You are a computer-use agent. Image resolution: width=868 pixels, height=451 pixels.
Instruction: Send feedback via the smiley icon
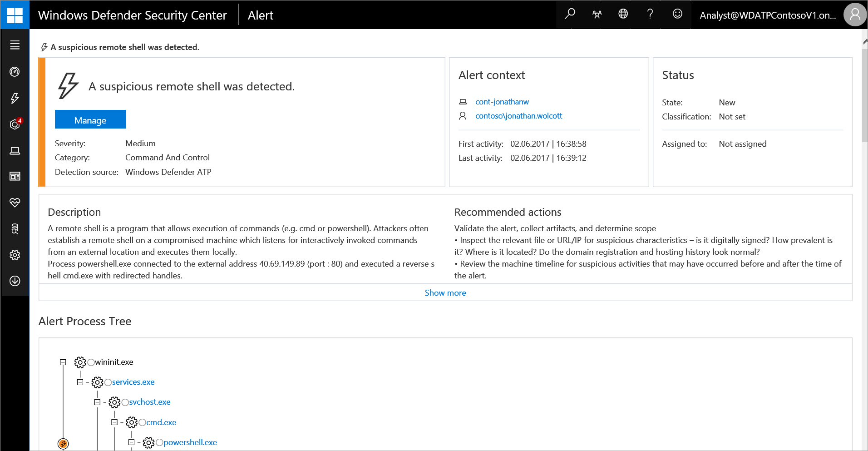point(677,15)
